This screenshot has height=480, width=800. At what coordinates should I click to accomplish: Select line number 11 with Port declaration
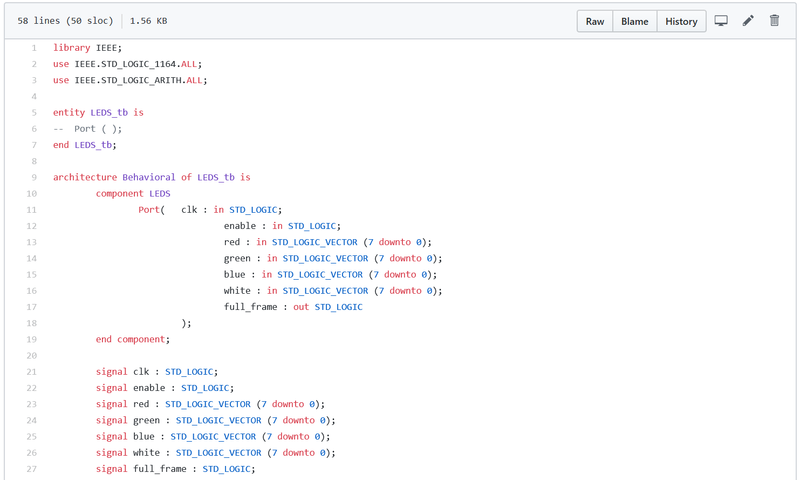[31, 210]
